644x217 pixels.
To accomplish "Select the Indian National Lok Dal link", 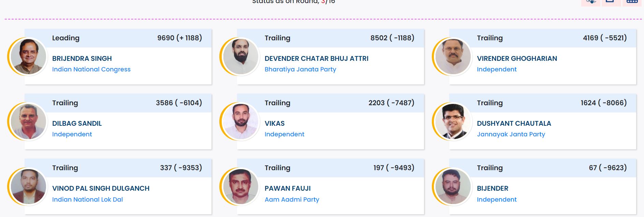I will point(87,200).
